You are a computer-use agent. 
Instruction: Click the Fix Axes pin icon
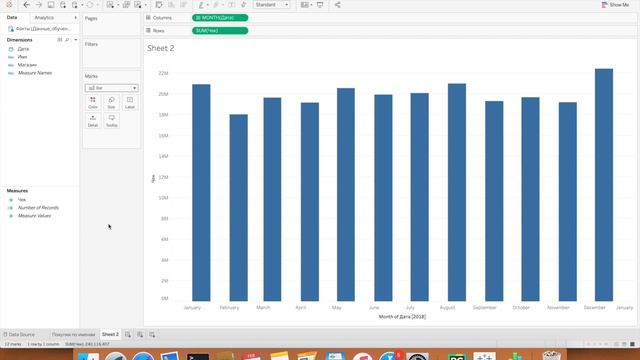point(244,5)
